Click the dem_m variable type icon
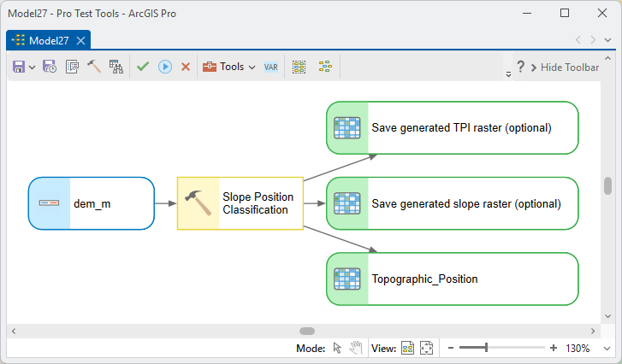Image resolution: width=622 pixels, height=364 pixels. (x=49, y=203)
